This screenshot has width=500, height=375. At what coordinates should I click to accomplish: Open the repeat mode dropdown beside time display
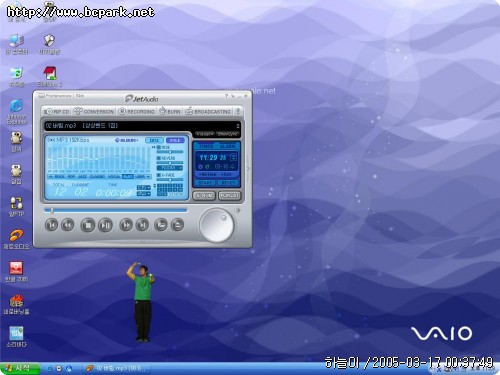(144, 188)
